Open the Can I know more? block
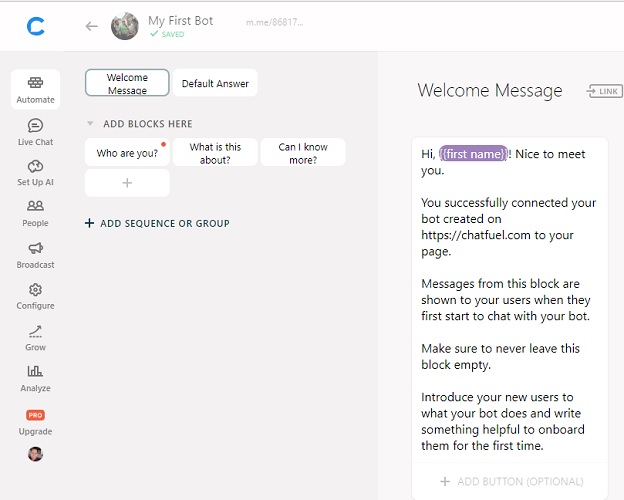This screenshot has width=624, height=500. coord(303,152)
